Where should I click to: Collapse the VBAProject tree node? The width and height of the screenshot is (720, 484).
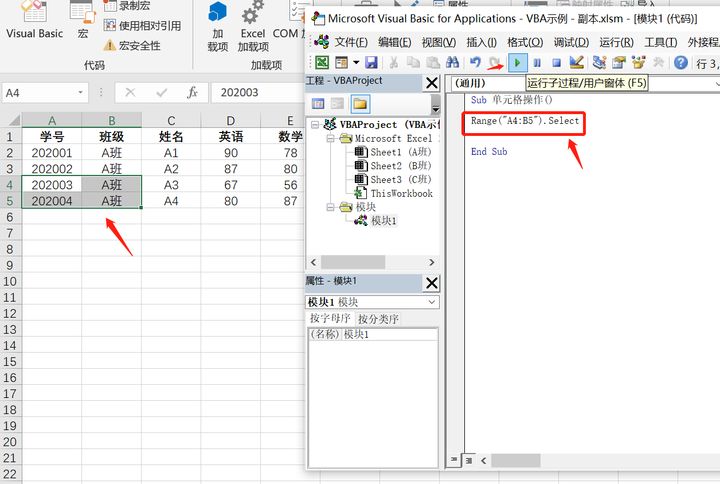click(315, 124)
